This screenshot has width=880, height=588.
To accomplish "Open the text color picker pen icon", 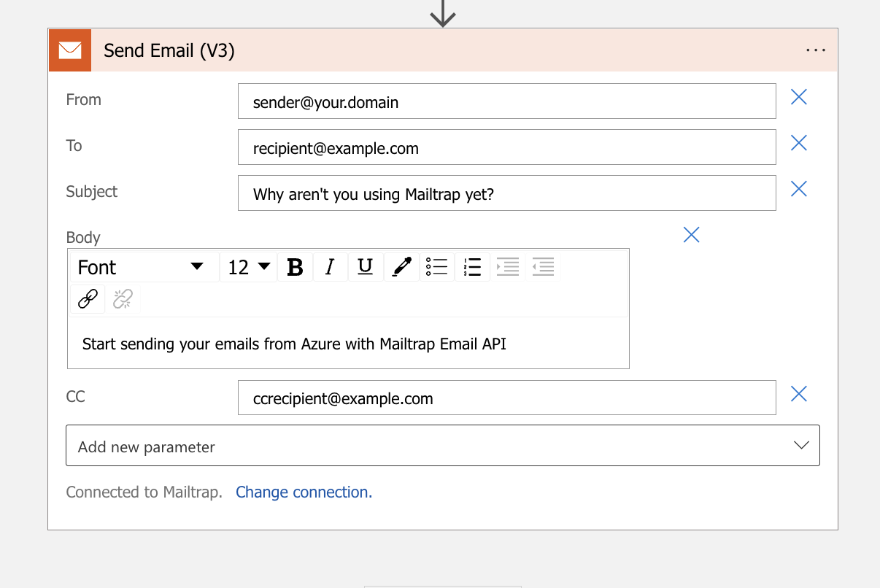I will (x=401, y=267).
